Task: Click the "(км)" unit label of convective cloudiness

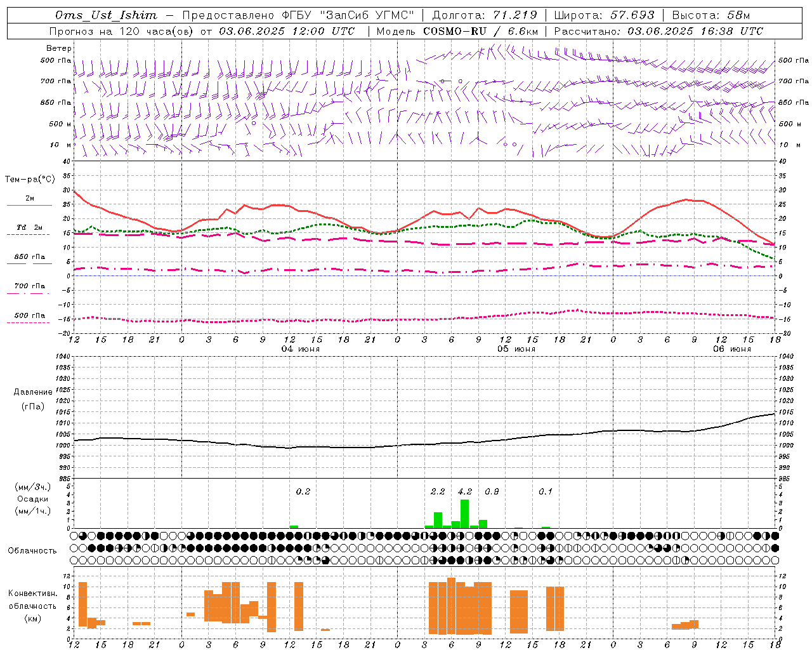Action: coord(33,618)
